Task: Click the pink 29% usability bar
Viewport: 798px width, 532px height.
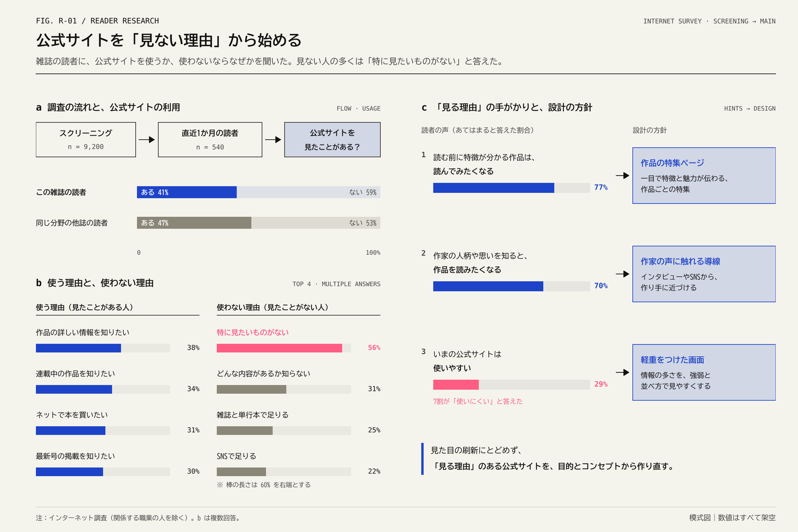Action: (456, 385)
